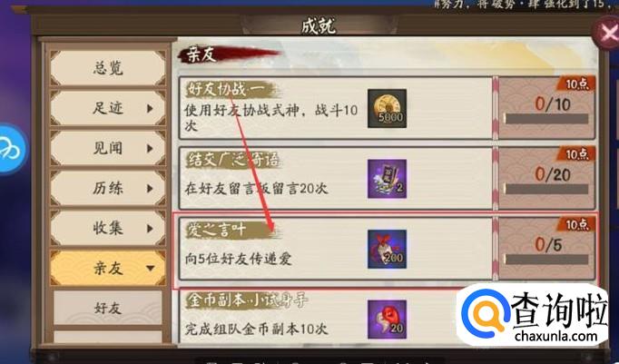Image resolution: width=619 pixels, height=364 pixels.
Task: Open the chaxunla.com link
Action: 555,336
